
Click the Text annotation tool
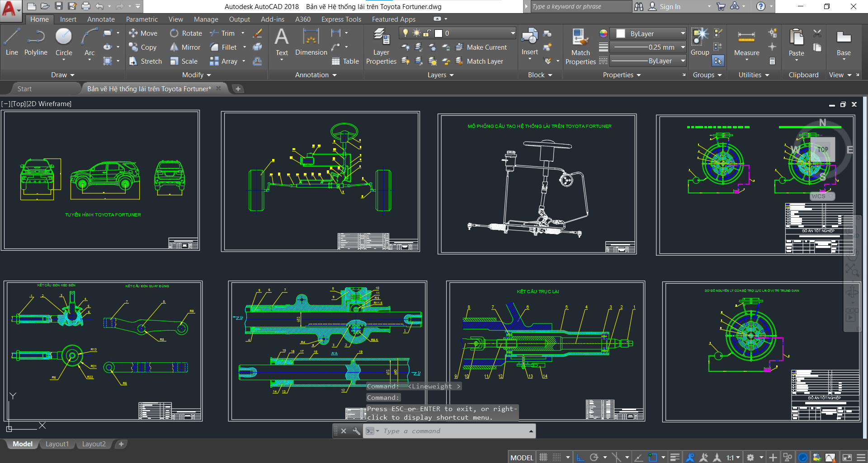(282, 42)
